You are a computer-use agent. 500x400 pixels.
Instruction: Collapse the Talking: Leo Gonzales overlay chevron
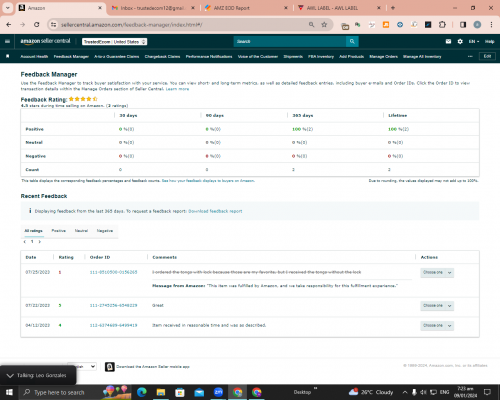10,376
